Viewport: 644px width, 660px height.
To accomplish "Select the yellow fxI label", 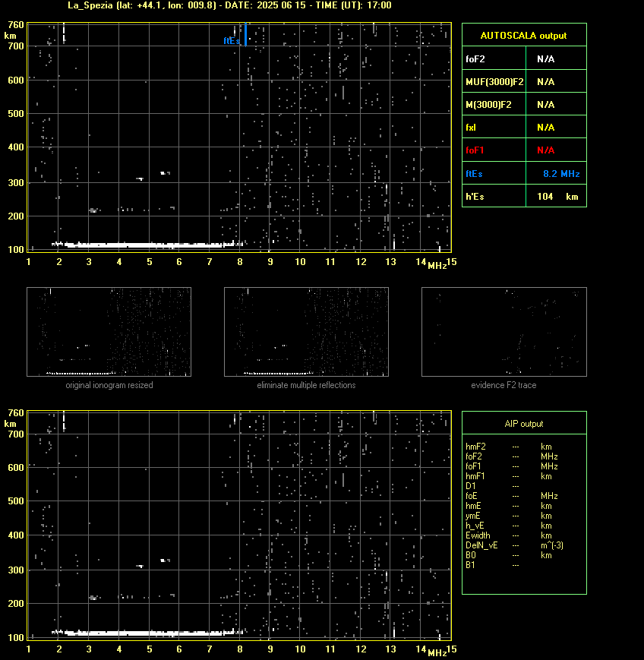I will [471, 127].
